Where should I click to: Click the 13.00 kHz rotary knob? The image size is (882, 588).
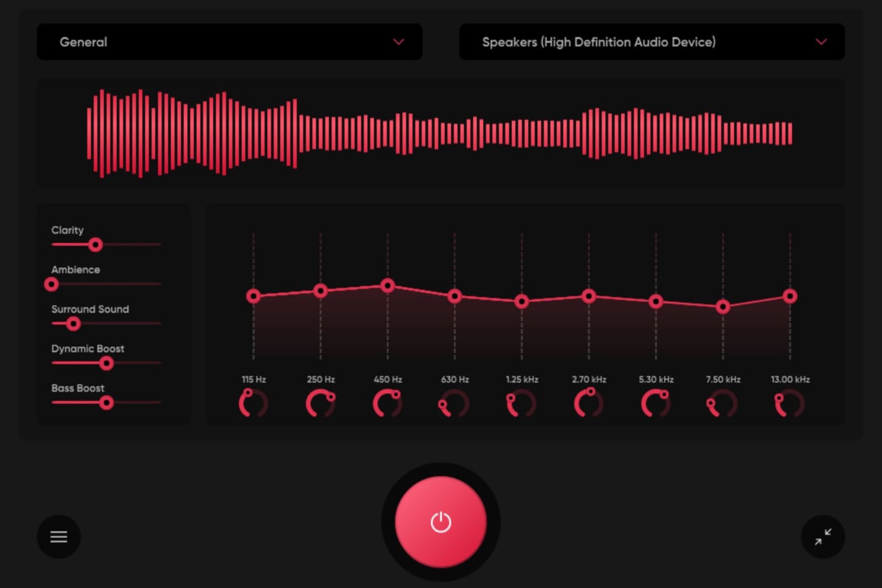tap(790, 404)
